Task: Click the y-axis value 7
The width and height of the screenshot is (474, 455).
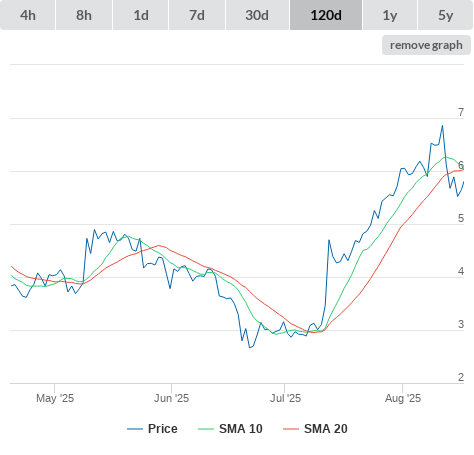Action: (461, 112)
